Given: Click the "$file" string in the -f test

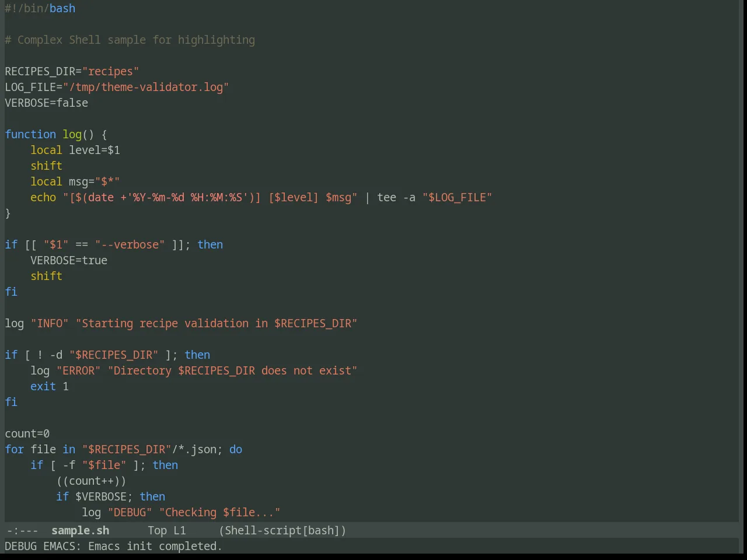Looking at the screenshot, I should (x=104, y=465).
